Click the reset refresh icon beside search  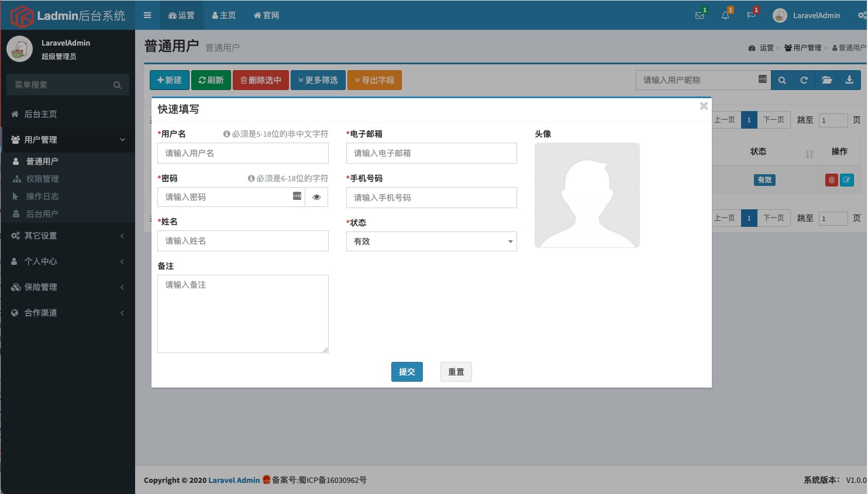click(804, 80)
